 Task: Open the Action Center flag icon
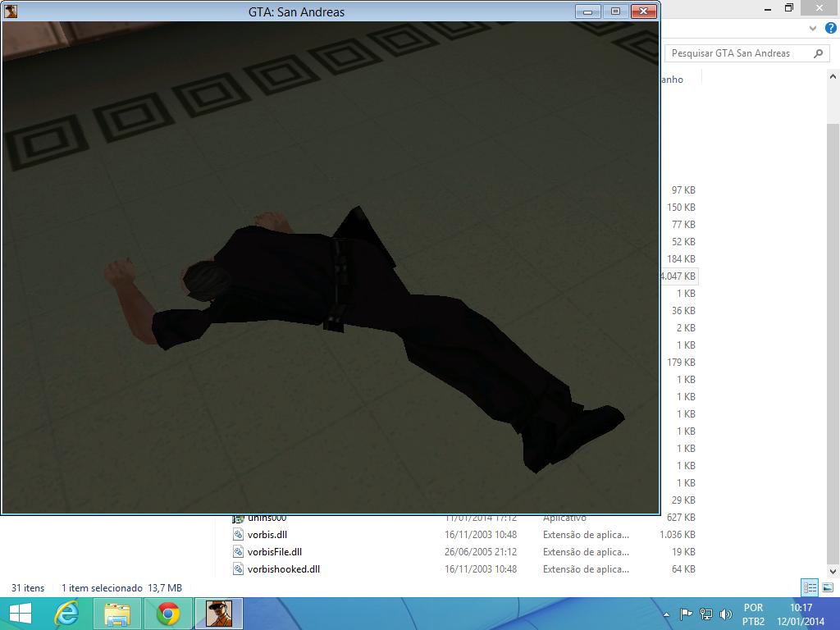click(686, 614)
